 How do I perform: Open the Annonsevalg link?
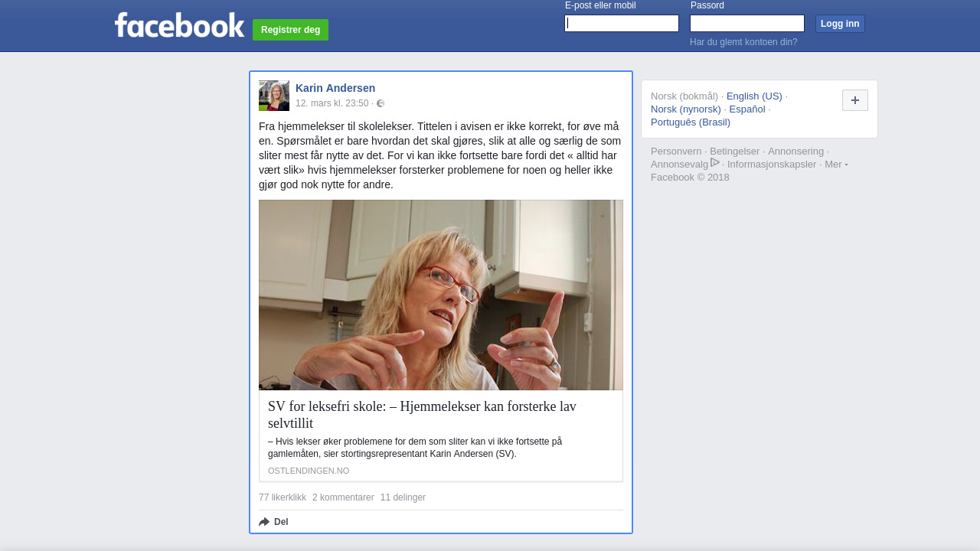(680, 164)
